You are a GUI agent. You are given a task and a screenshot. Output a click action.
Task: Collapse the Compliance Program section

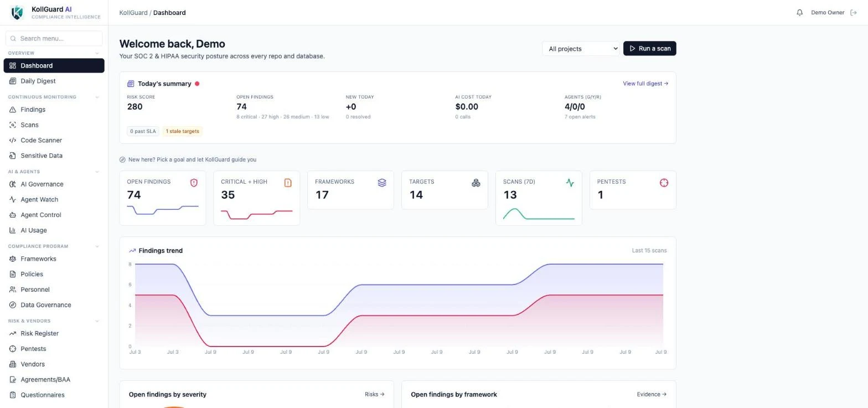pos(97,247)
